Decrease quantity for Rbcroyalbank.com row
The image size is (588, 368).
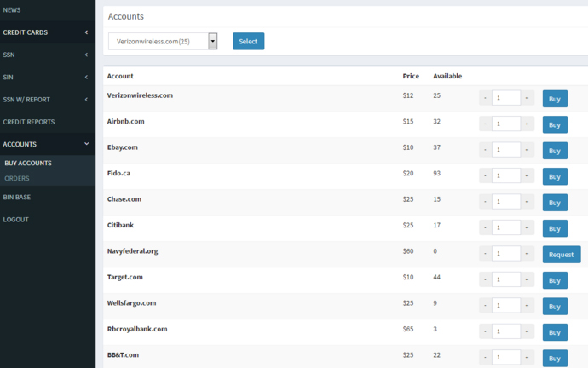(485, 331)
